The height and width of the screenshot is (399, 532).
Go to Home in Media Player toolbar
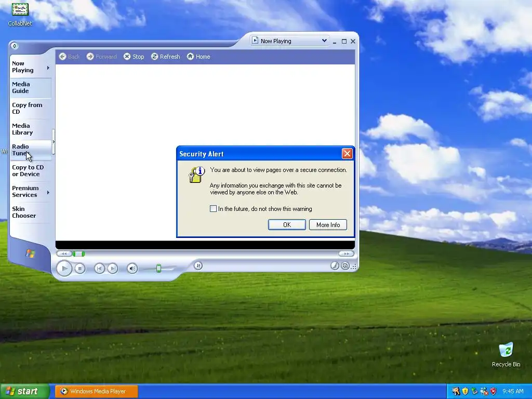pyautogui.click(x=198, y=56)
